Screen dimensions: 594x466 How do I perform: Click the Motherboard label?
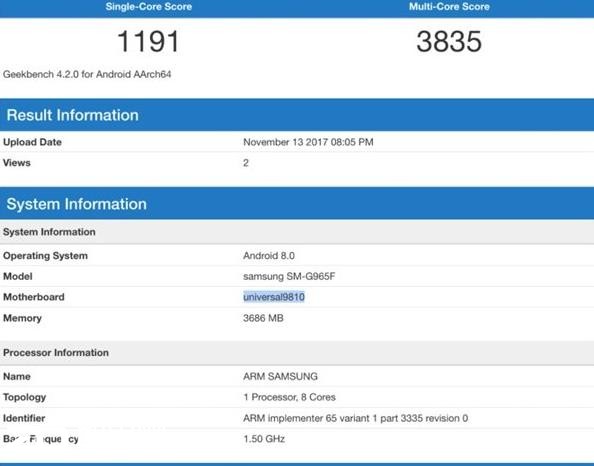(34, 297)
